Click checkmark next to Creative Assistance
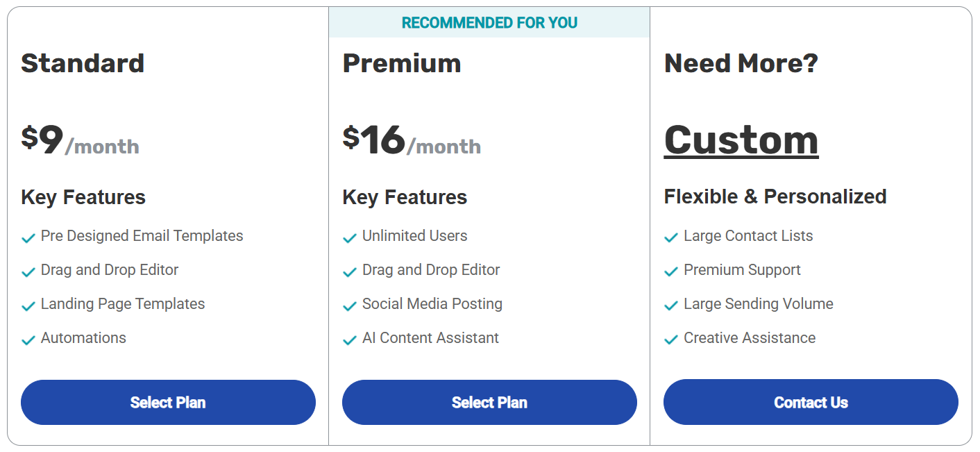980x452 pixels. (671, 340)
